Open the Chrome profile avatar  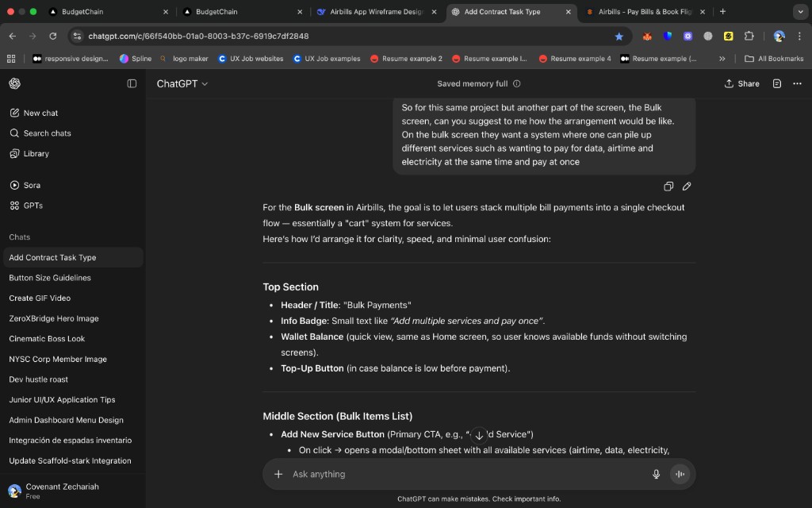[779, 36]
